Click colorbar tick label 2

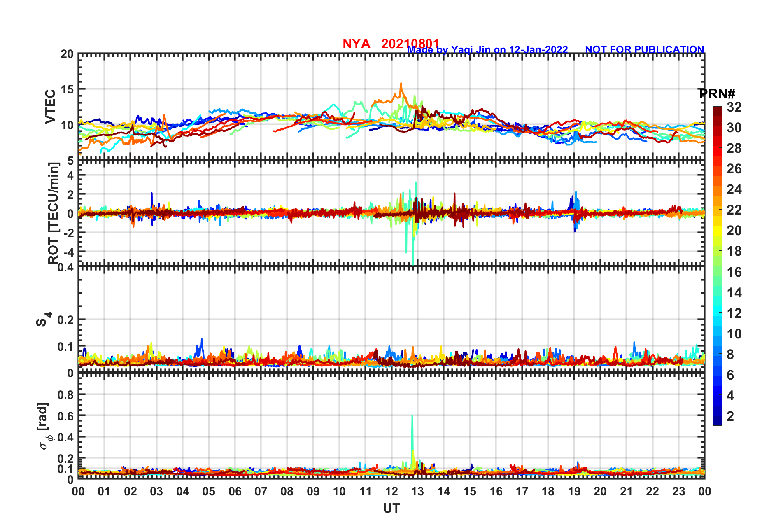click(x=730, y=416)
